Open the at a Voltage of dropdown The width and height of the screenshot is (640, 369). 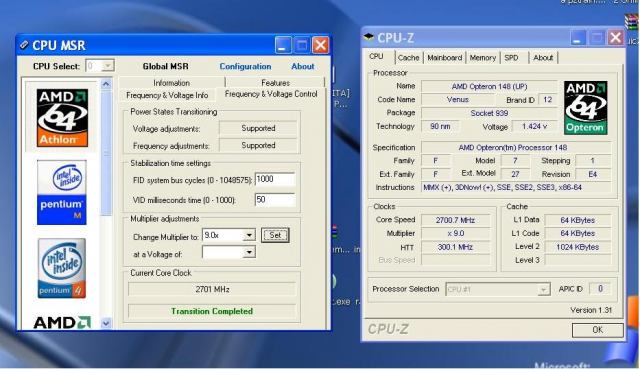tap(249, 253)
